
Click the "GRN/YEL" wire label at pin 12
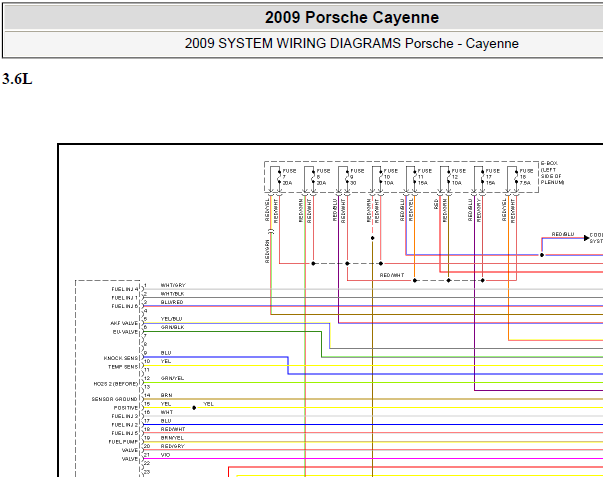(x=172, y=378)
